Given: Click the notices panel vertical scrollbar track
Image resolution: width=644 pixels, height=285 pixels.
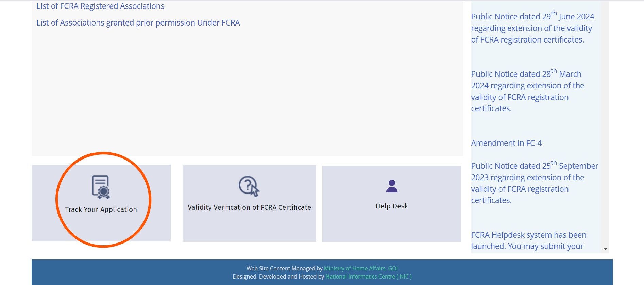Looking at the screenshot, I should click(x=605, y=136).
